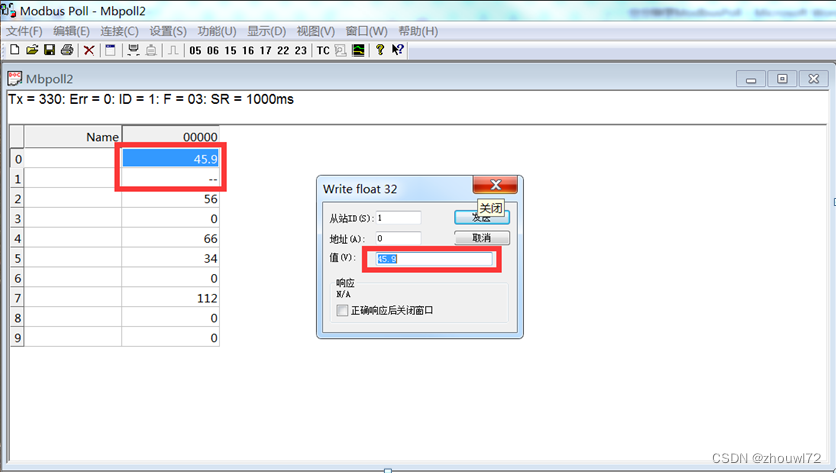The height and width of the screenshot is (473, 836).
Task: Open the 连接(C) menu
Action: click(119, 31)
